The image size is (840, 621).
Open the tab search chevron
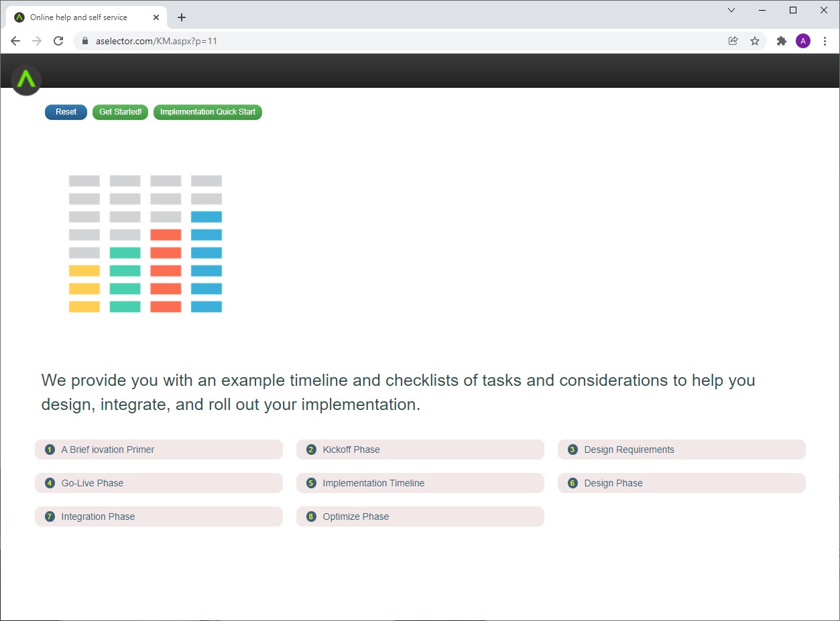point(731,10)
